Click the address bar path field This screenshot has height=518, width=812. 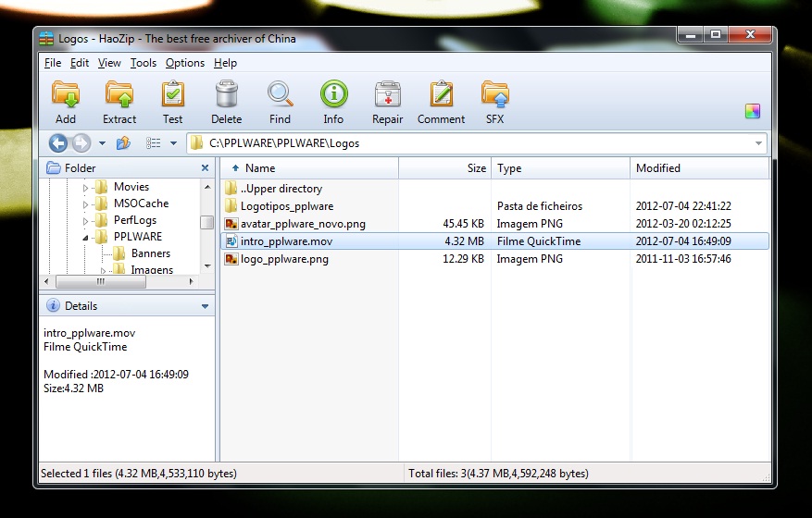477,143
